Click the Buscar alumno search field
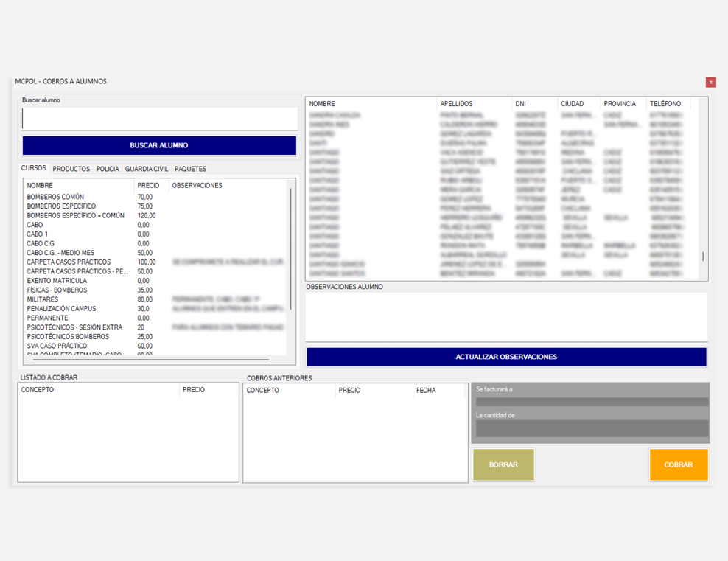Screen dimensions: 728x561 pos(160,119)
